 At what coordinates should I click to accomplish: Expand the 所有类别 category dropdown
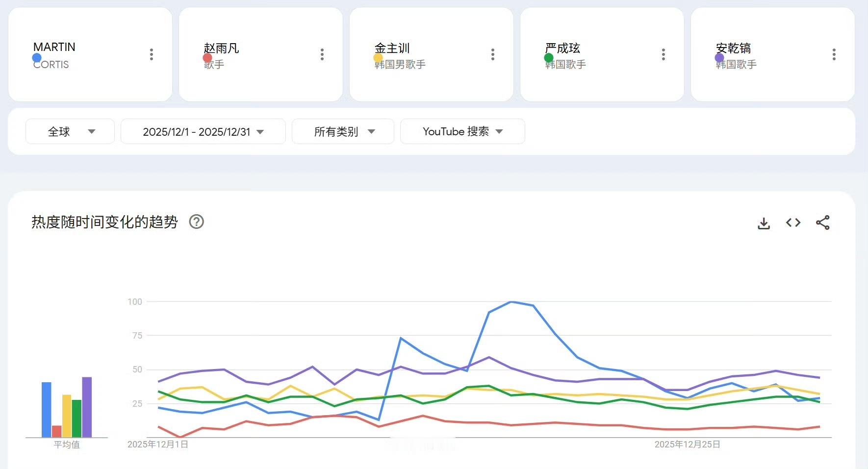[343, 131]
